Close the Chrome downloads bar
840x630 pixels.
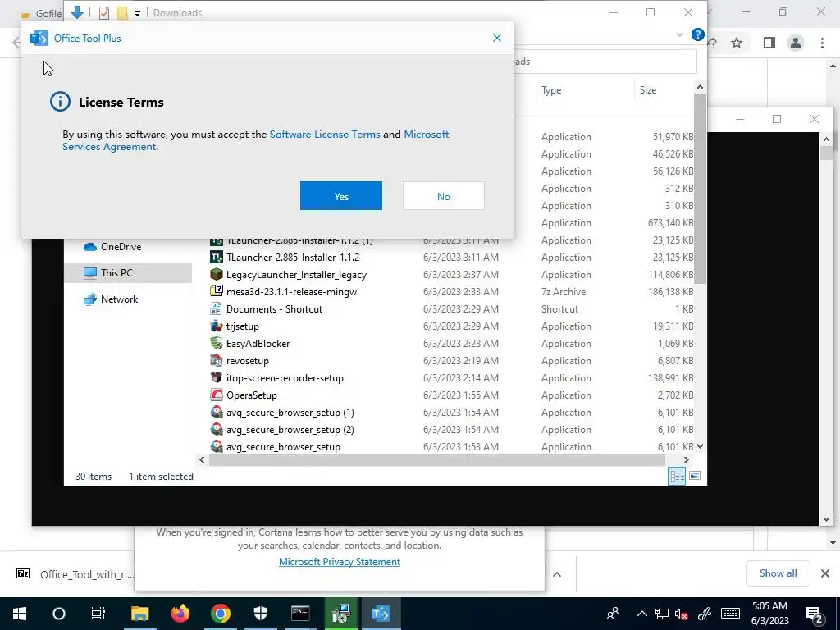pyautogui.click(x=825, y=573)
